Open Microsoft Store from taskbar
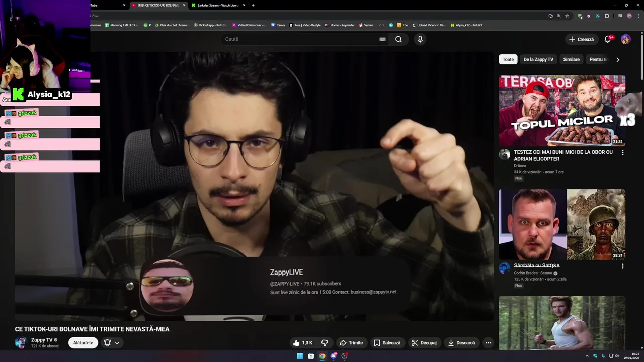Screen dimensions: 644x362 [x=311, y=356]
